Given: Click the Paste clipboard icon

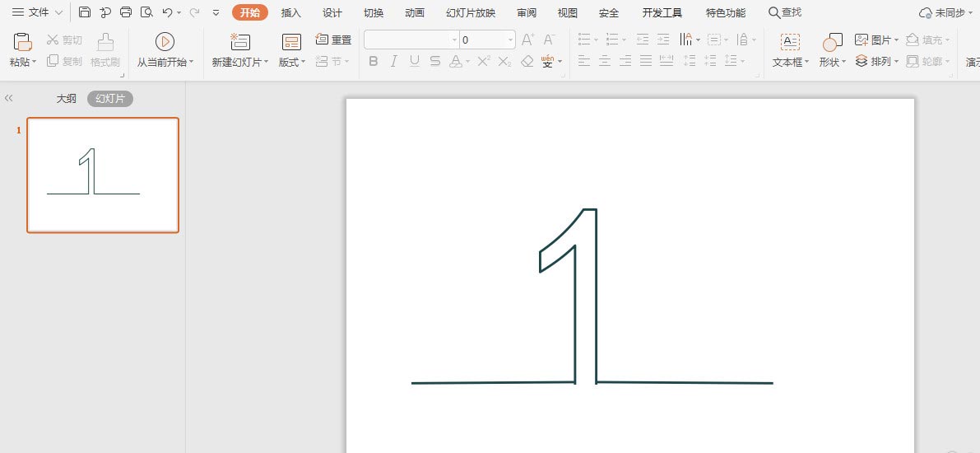Looking at the screenshot, I should (22, 42).
